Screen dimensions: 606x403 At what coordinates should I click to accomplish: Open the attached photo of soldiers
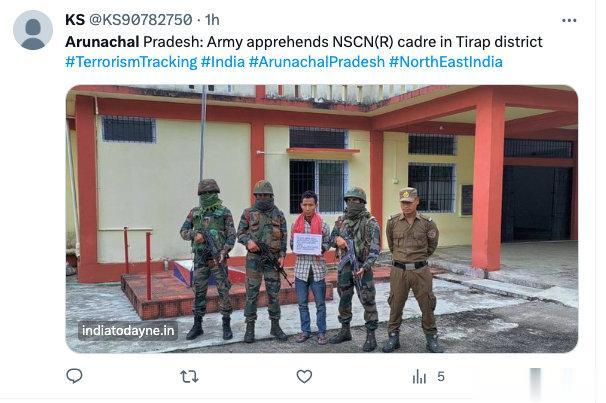(x=322, y=219)
